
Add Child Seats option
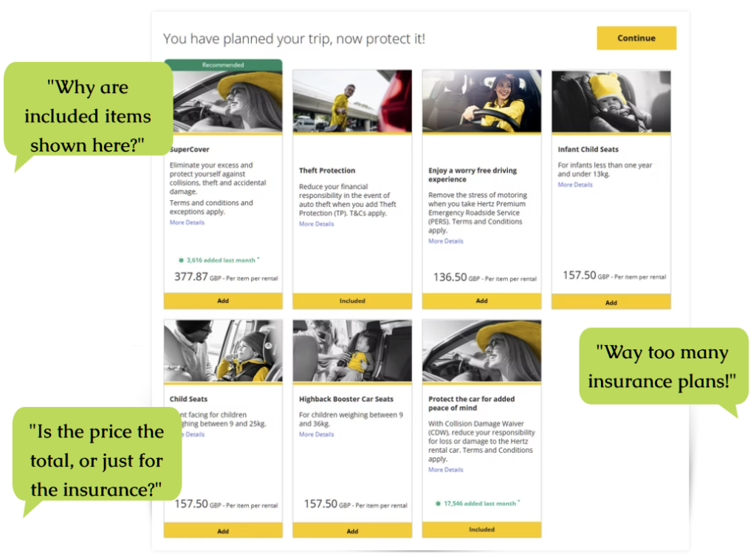[x=223, y=530]
